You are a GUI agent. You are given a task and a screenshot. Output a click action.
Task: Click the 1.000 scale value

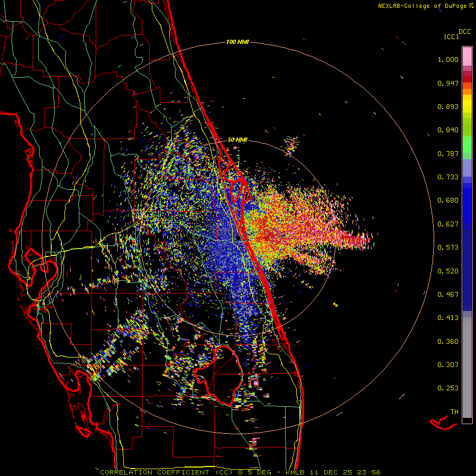coord(448,59)
